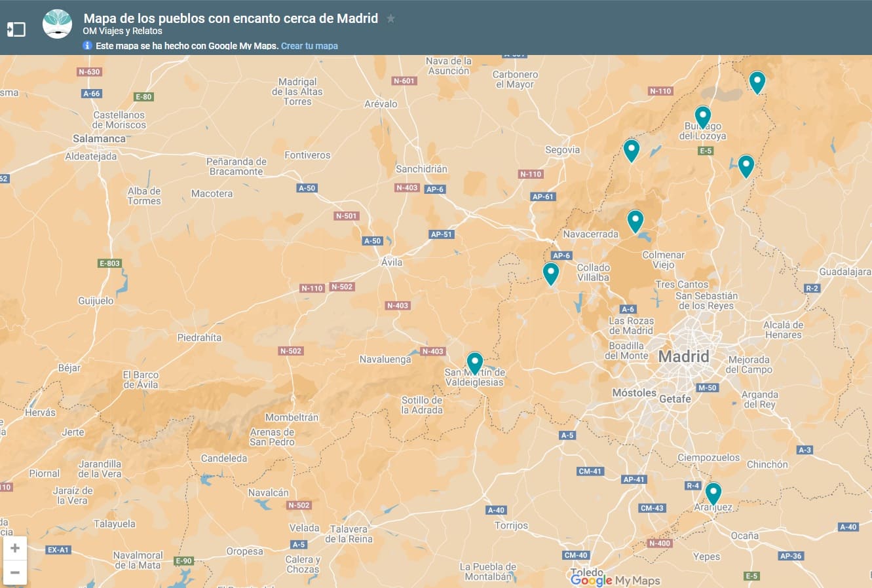Click the Candeleda label
This screenshot has width=872, height=588.
(x=224, y=459)
